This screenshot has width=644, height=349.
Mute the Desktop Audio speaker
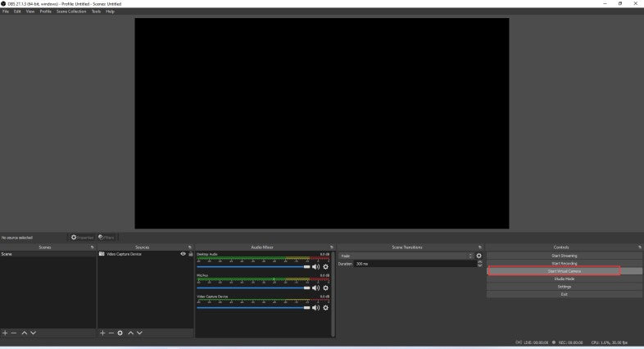tap(316, 266)
